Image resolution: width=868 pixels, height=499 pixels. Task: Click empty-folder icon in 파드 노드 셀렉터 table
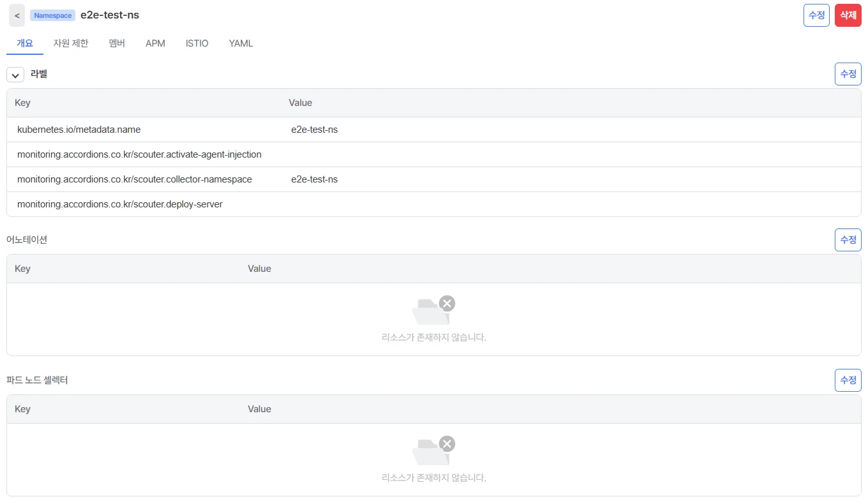(x=434, y=451)
